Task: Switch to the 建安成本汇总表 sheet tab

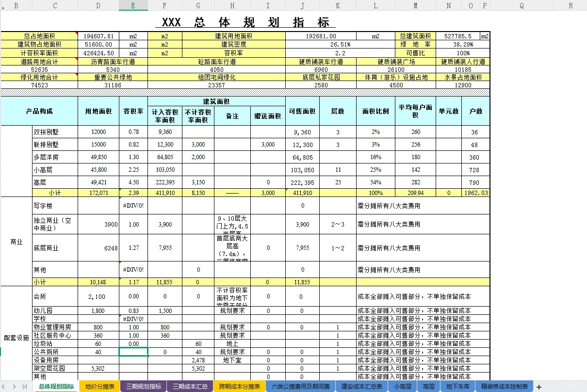Action: (x=361, y=387)
